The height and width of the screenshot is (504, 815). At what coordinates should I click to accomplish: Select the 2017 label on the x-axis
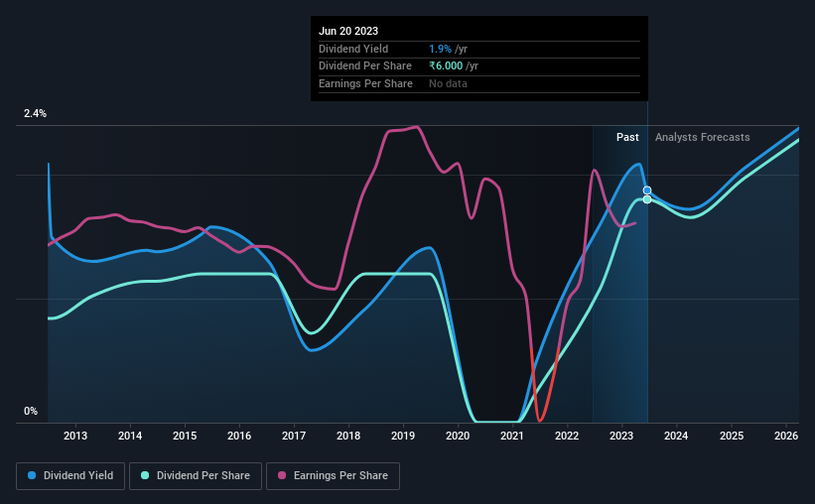[x=294, y=436]
